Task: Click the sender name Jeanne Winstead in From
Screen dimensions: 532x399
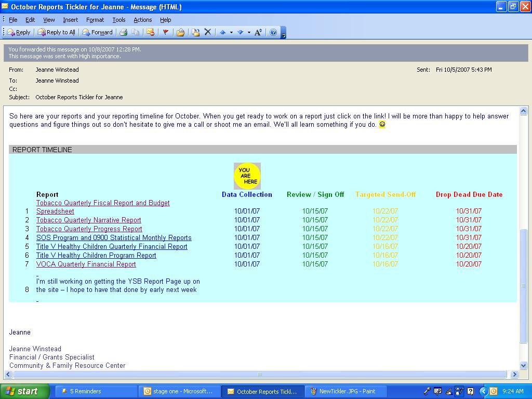Action: click(57, 70)
